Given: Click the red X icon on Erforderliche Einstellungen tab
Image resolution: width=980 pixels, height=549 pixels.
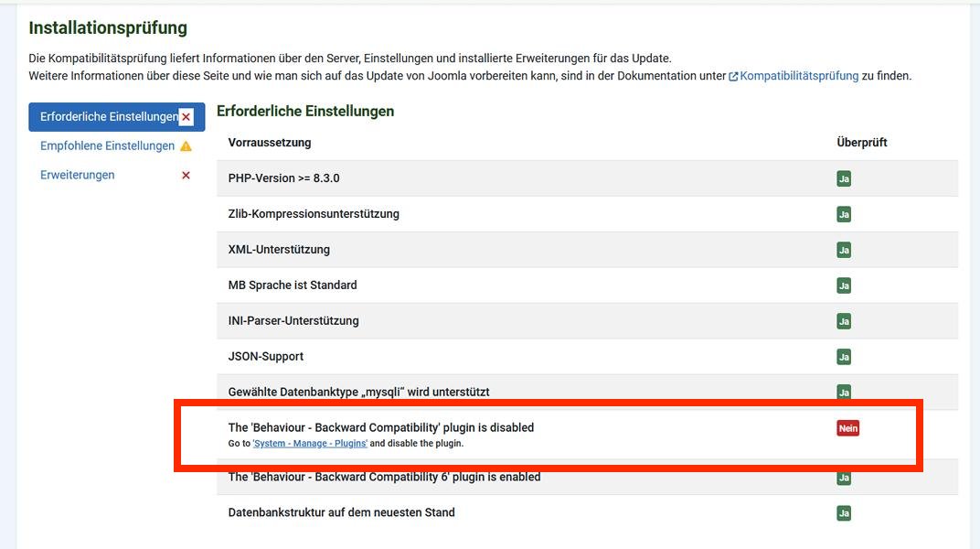Looking at the screenshot, I should 186,116.
